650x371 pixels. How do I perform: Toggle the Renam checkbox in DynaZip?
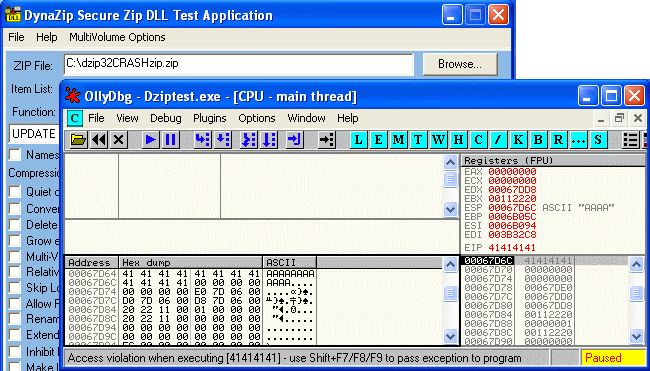(x=15, y=319)
